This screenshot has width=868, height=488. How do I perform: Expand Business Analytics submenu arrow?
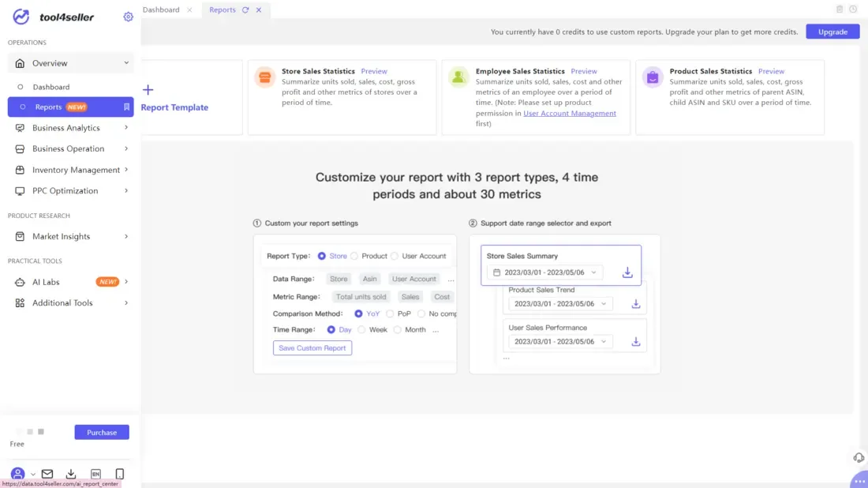point(126,128)
